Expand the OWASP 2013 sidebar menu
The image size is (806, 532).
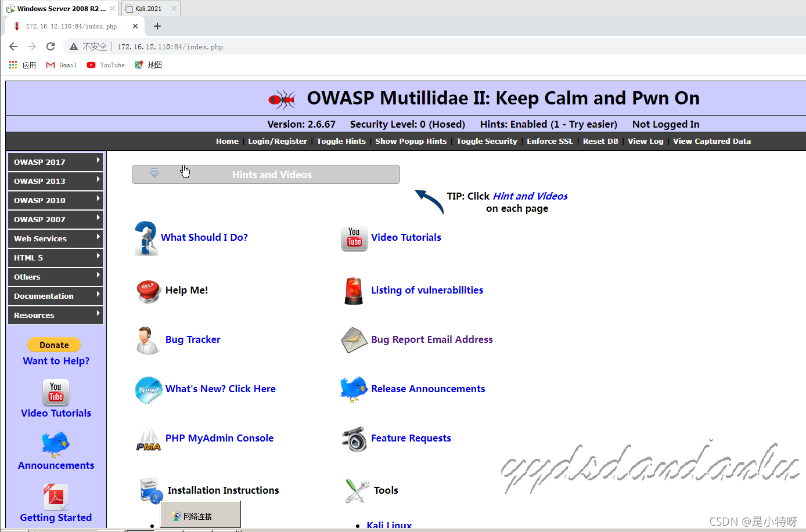point(56,181)
